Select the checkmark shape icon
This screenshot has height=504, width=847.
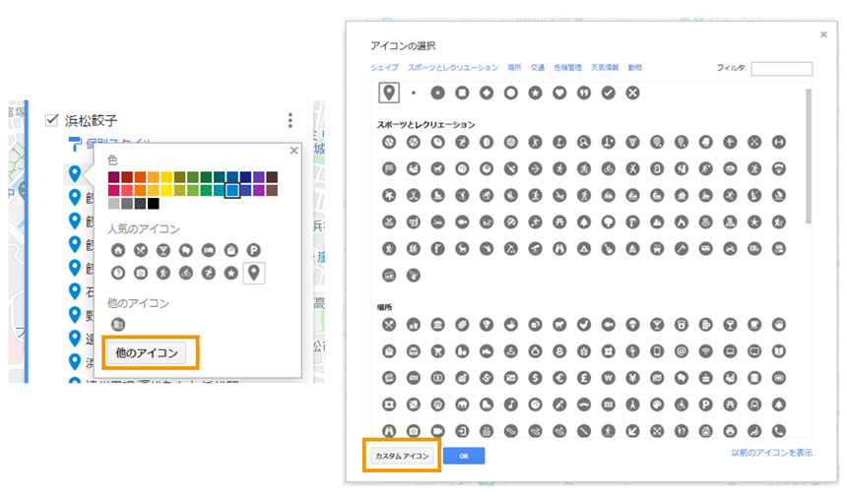609,93
